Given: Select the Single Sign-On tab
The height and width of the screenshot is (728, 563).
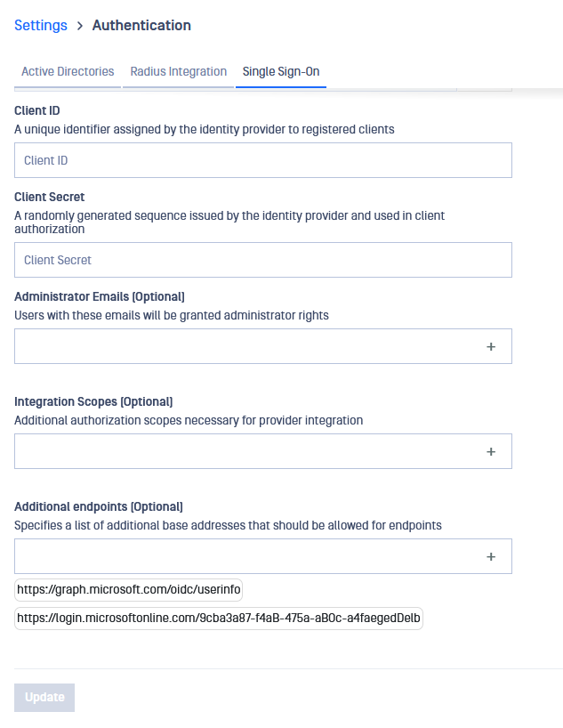Looking at the screenshot, I should (x=281, y=71).
